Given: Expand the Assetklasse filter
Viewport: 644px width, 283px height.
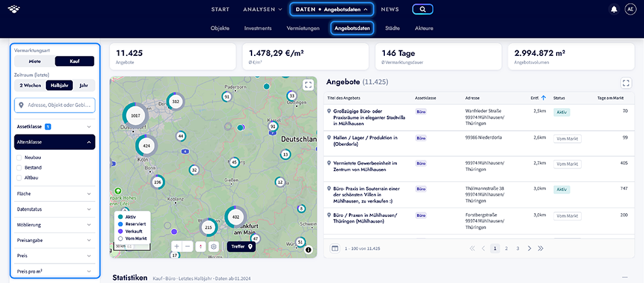Looking at the screenshot, I should pyautogui.click(x=55, y=127).
